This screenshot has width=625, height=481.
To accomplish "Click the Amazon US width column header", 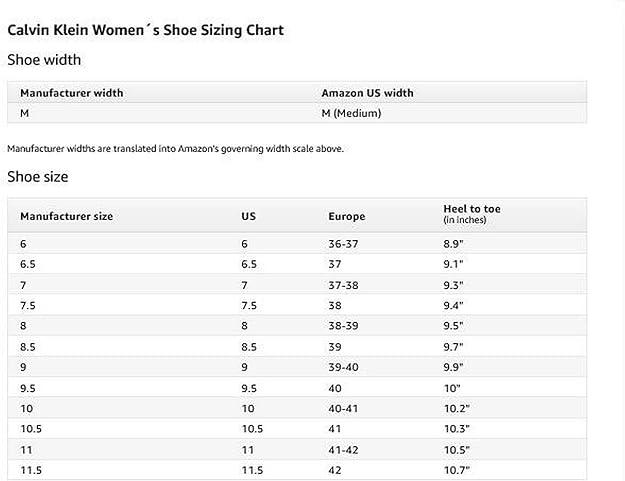I will click(367, 93).
